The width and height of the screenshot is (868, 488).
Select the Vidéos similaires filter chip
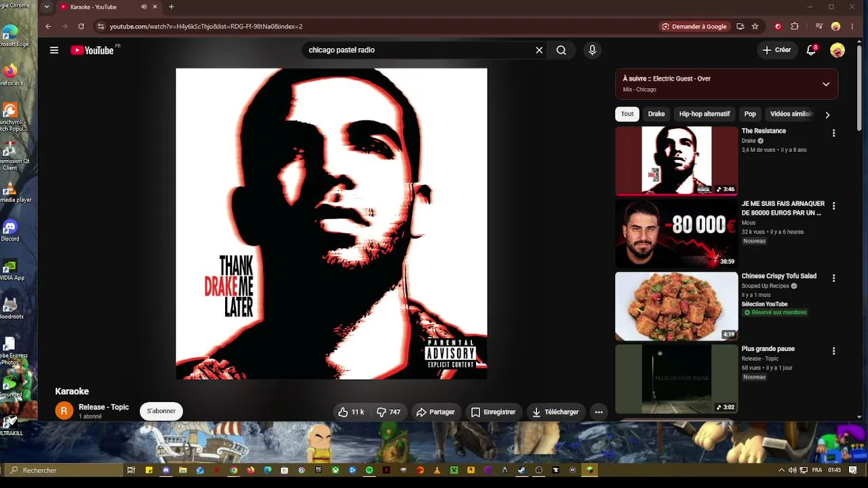[791, 114]
